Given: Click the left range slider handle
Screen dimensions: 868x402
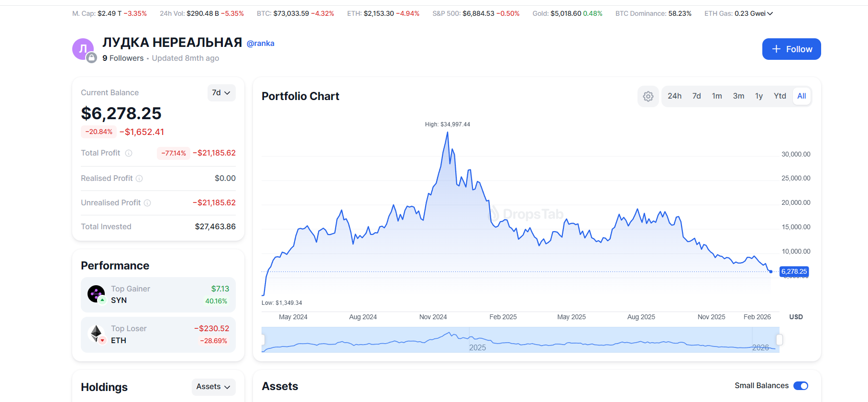Looking at the screenshot, I should pyautogui.click(x=263, y=340).
